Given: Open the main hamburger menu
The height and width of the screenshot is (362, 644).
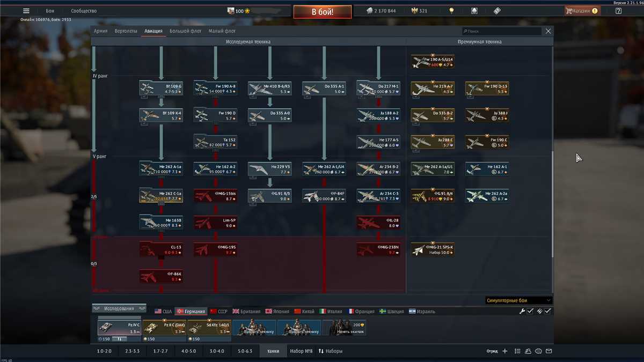Looking at the screenshot, I should [26, 11].
